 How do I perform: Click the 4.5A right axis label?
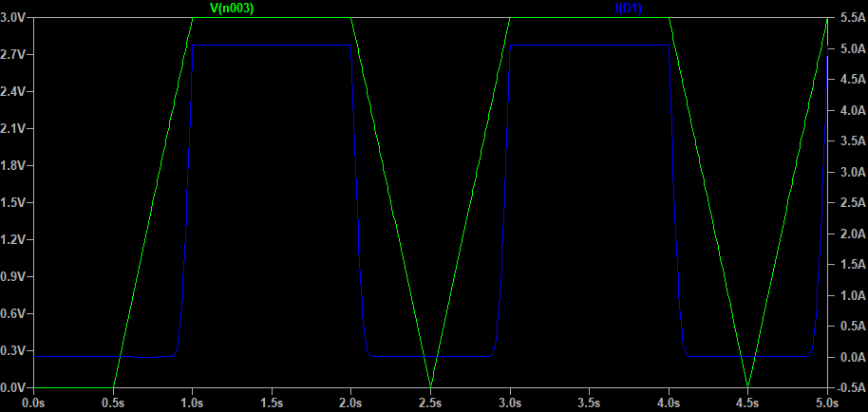pyautogui.click(x=853, y=80)
